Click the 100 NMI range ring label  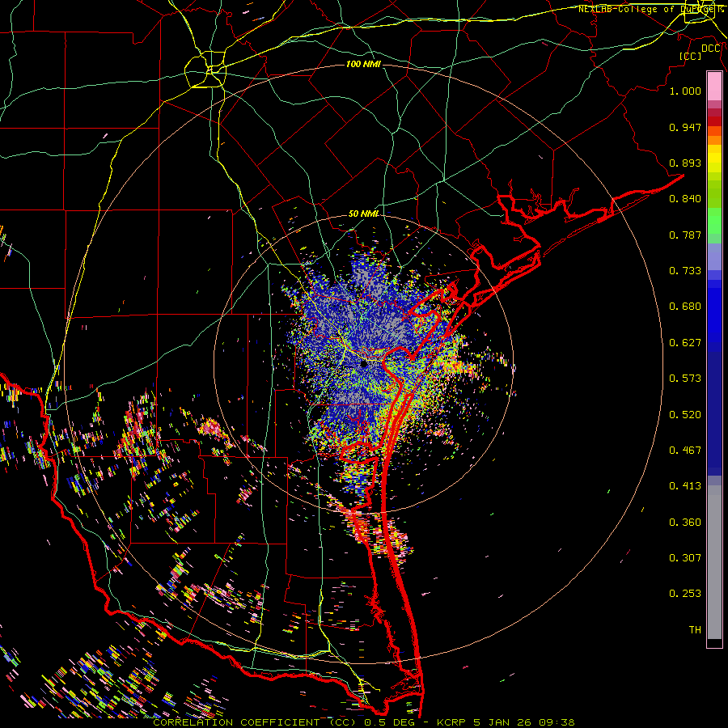click(363, 64)
